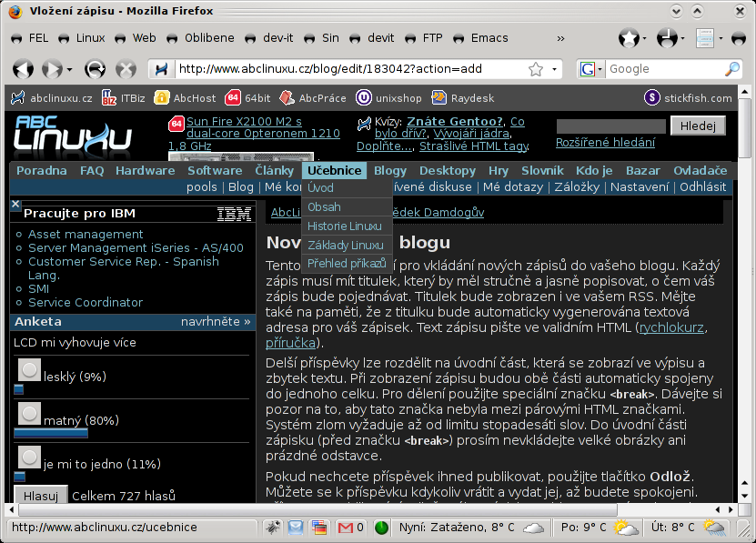Screen dimensions: 756x543
Task: Close the Pracujte pro IBM ad box
Action: [15, 204]
